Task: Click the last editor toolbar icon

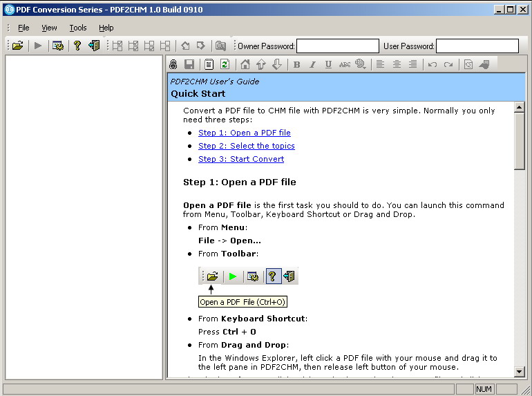Action: tap(484, 64)
